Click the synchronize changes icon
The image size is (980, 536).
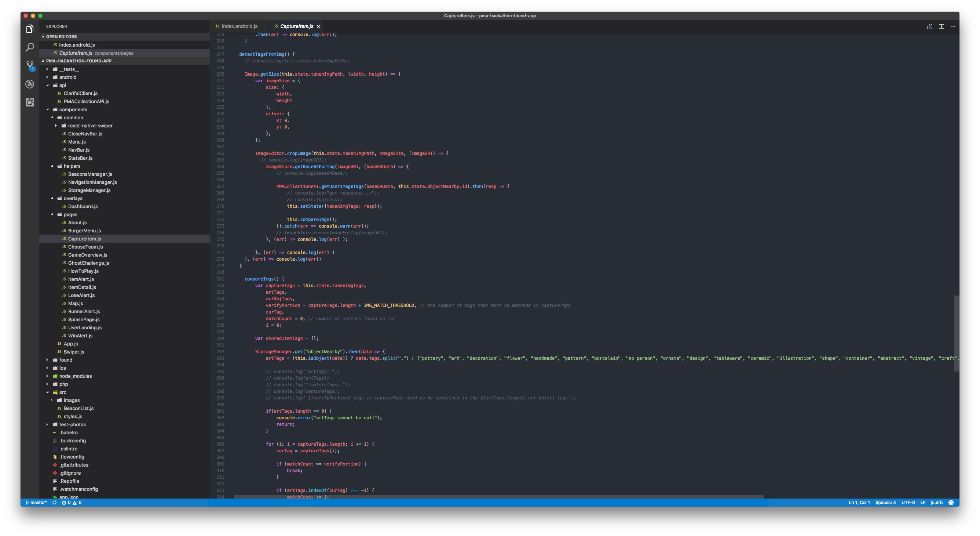click(54, 503)
